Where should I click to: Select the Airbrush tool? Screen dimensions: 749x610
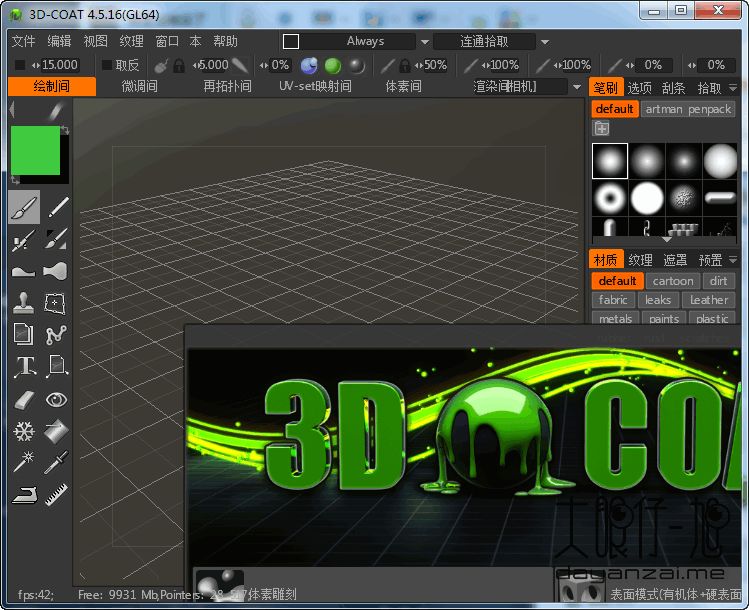[24, 240]
